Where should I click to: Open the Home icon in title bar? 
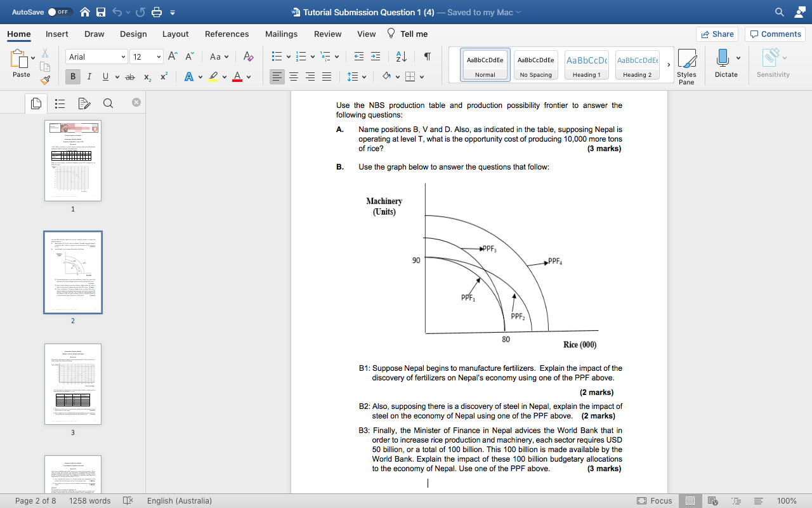click(x=85, y=12)
